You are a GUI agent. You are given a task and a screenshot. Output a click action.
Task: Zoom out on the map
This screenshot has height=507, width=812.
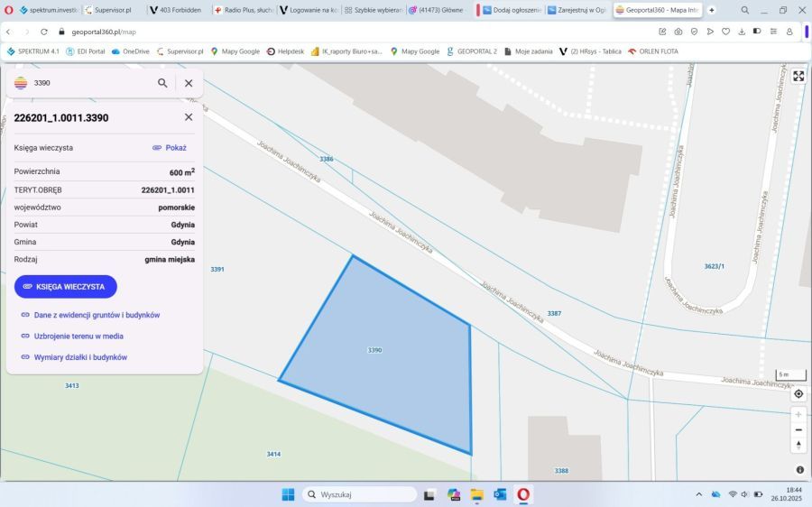[x=798, y=429]
